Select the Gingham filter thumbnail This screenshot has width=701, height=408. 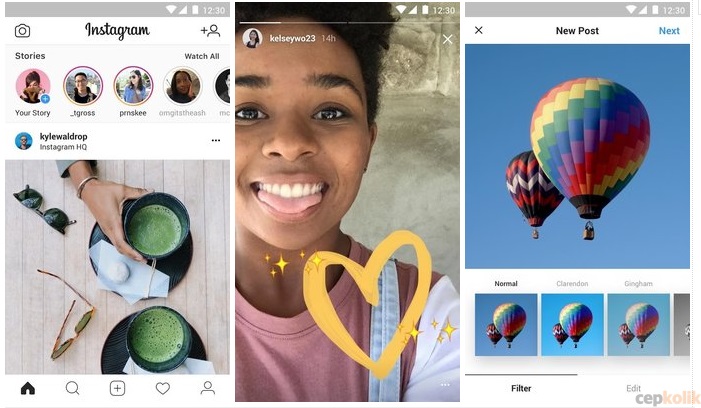pos(639,325)
